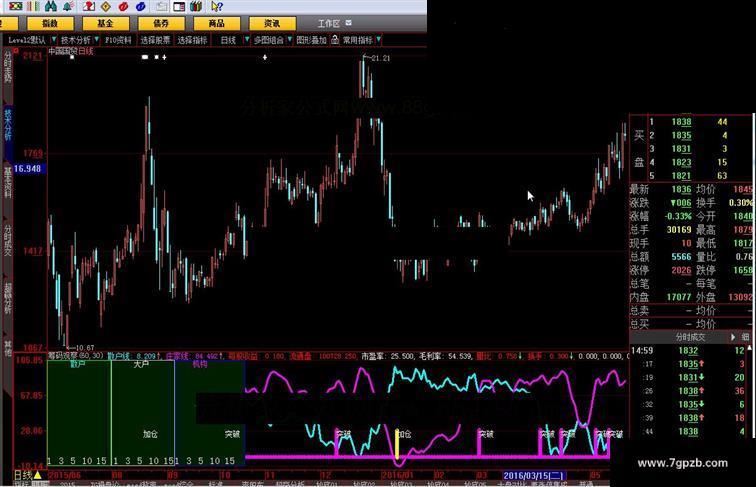The image size is (756, 487).
Task: Click the red swirl icon
Action: (x=123, y=6)
